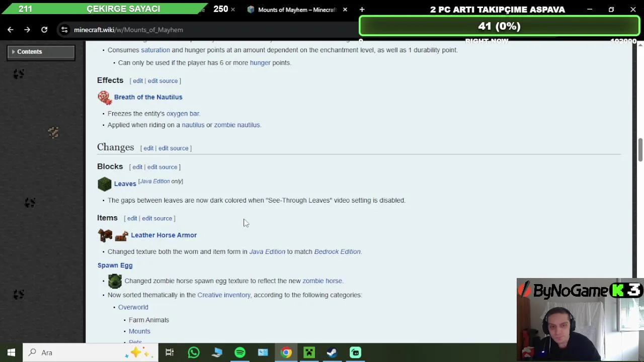Click the zombie horse spawn egg icon
This screenshot has height=362, width=644.
(x=115, y=281)
